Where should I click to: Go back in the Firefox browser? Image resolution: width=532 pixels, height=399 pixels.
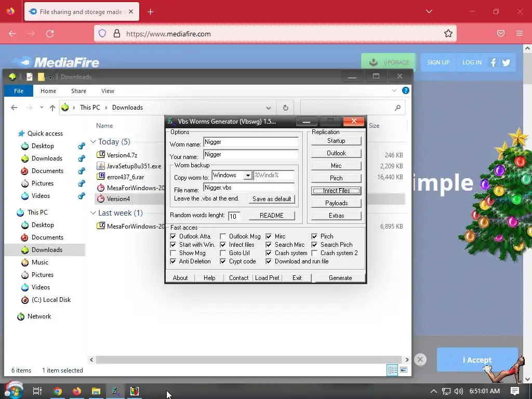[12, 34]
